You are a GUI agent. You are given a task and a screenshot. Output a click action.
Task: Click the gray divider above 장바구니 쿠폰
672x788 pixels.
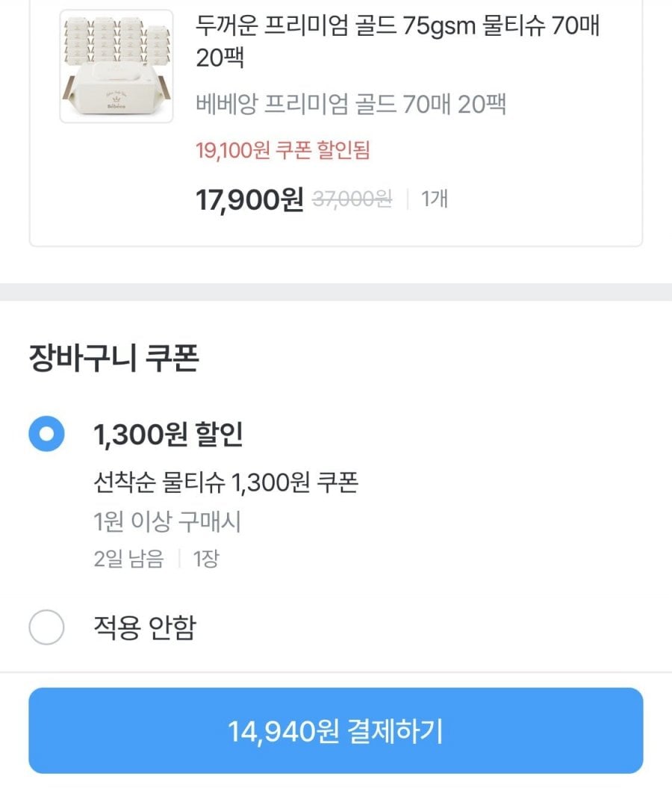coord(336,292)
